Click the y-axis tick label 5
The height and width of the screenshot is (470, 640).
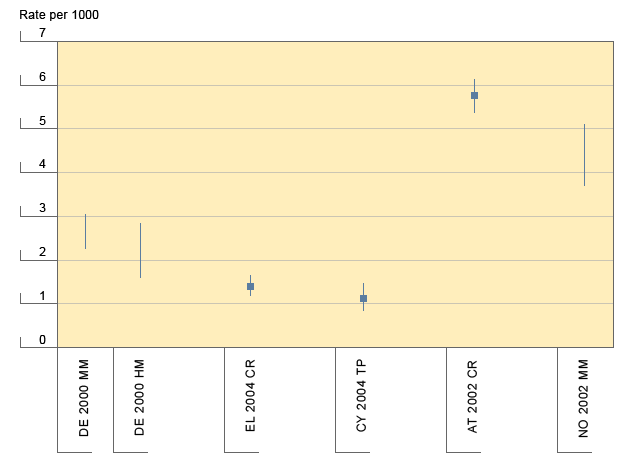[x=42, y=121]
